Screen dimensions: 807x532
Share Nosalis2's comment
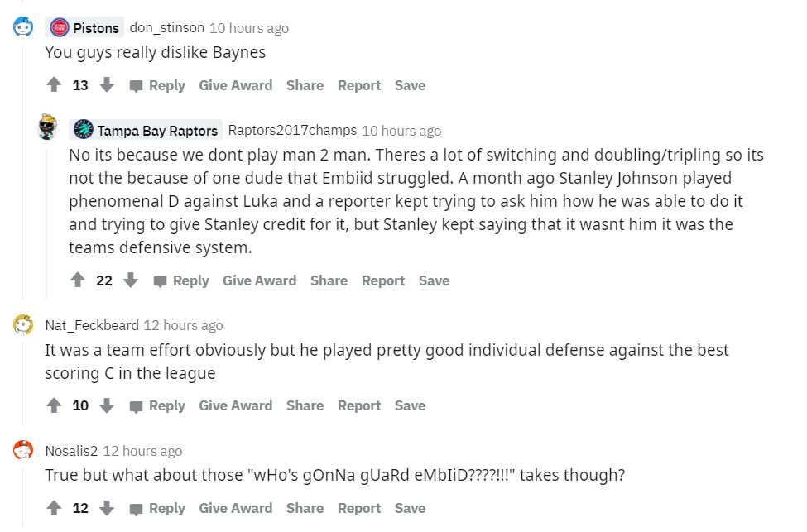[x=305, y=508]
